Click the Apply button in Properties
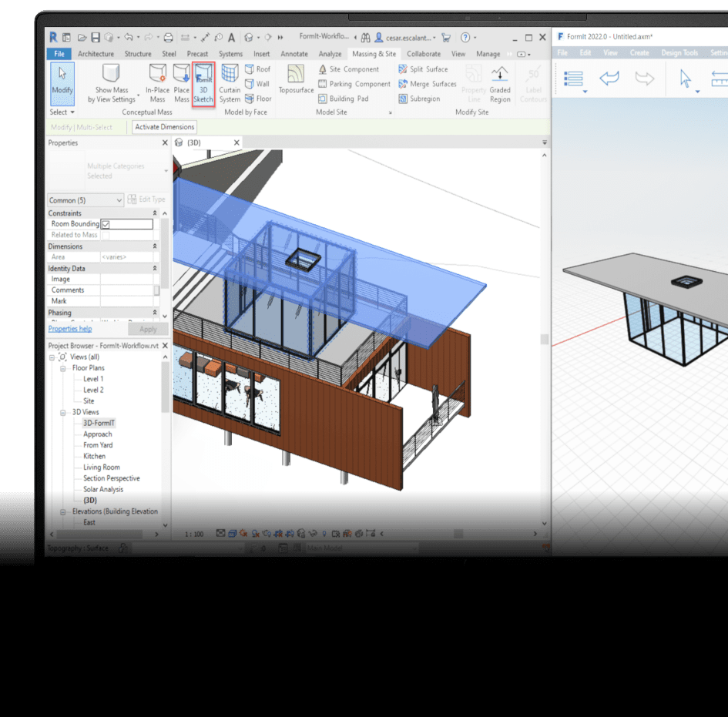728x717 pixels. (148, 329)
